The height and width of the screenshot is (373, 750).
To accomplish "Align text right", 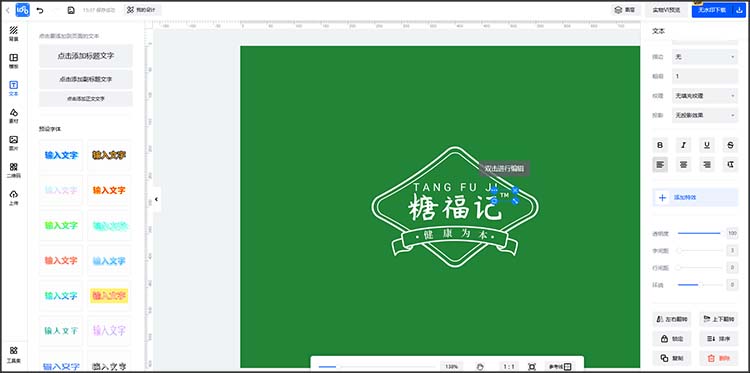I will click(707, 165).
